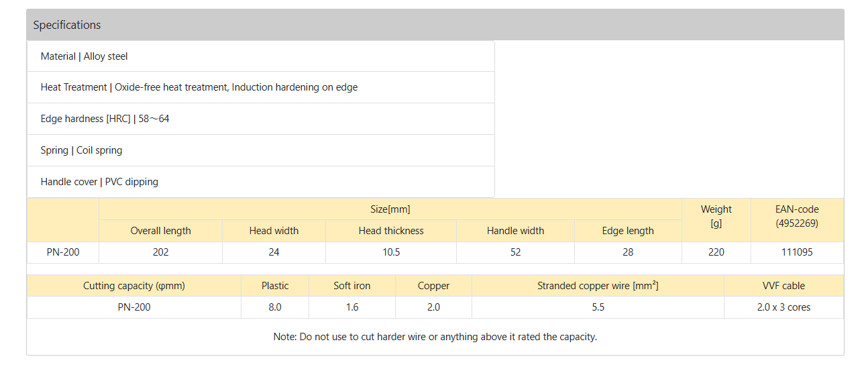Click the Specifications panel header

coord(435,25)
